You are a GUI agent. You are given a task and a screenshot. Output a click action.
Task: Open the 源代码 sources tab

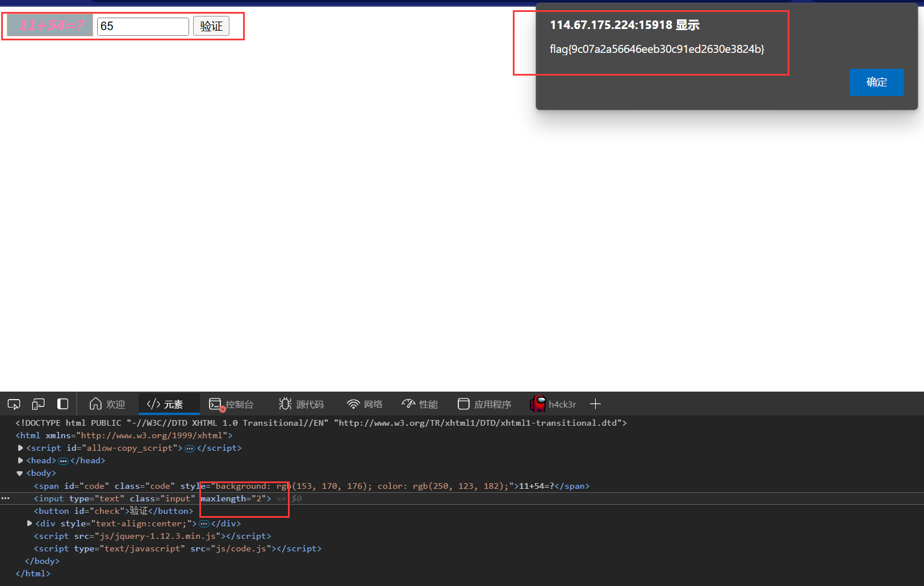pos(301,404)
